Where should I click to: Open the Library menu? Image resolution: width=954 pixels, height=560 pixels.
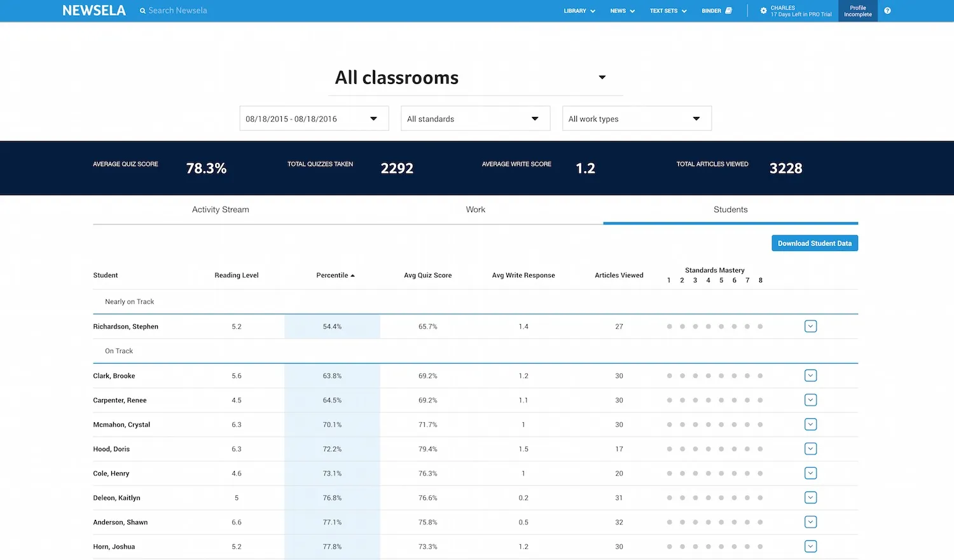coord(579,11)
